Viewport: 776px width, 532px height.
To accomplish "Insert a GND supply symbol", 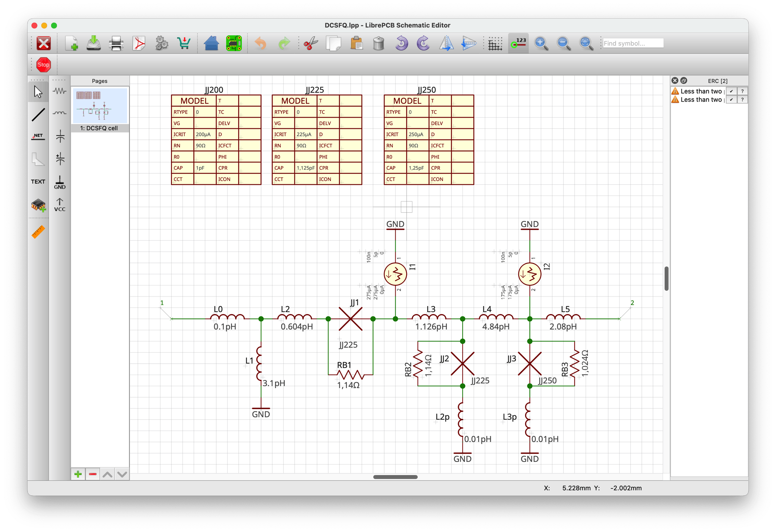I will (x=60, y=183).
